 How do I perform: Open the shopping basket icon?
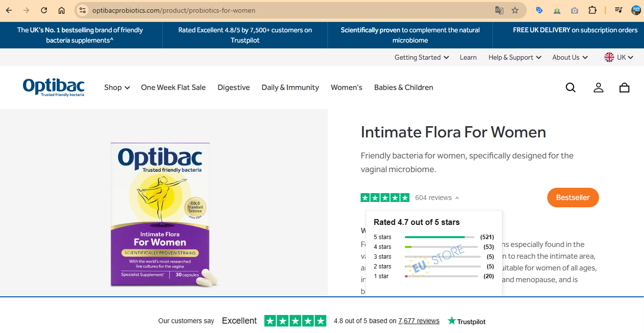tap(624, 88)
